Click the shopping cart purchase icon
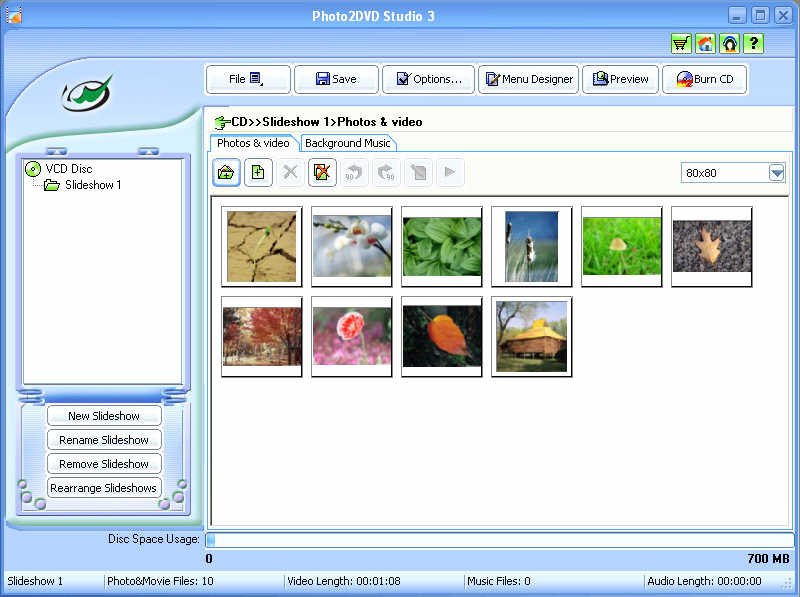 681,44
